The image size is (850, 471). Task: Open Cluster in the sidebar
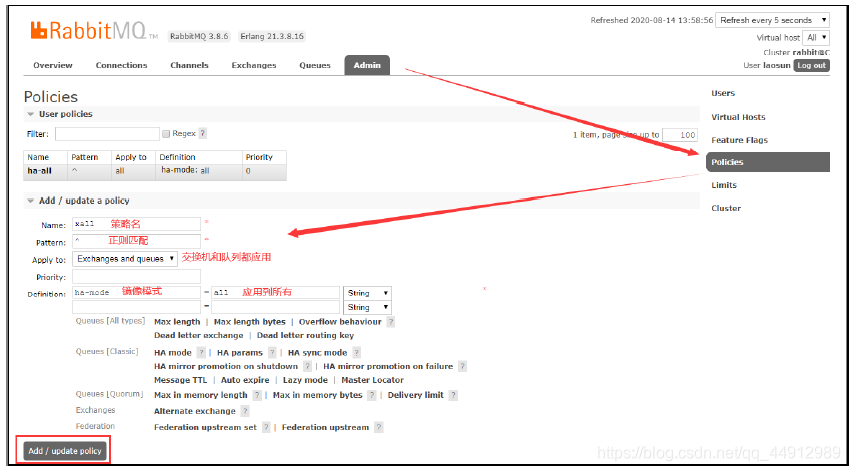tap(726, 208)
